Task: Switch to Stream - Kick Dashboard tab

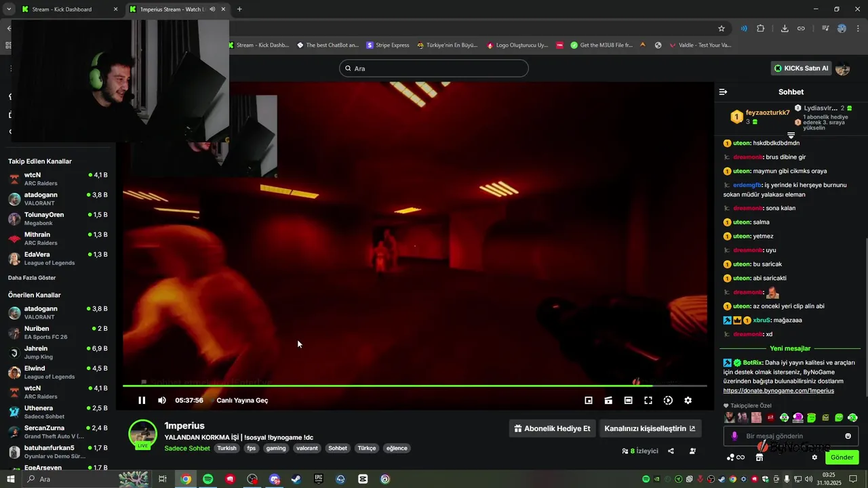Action: (68, 9)
